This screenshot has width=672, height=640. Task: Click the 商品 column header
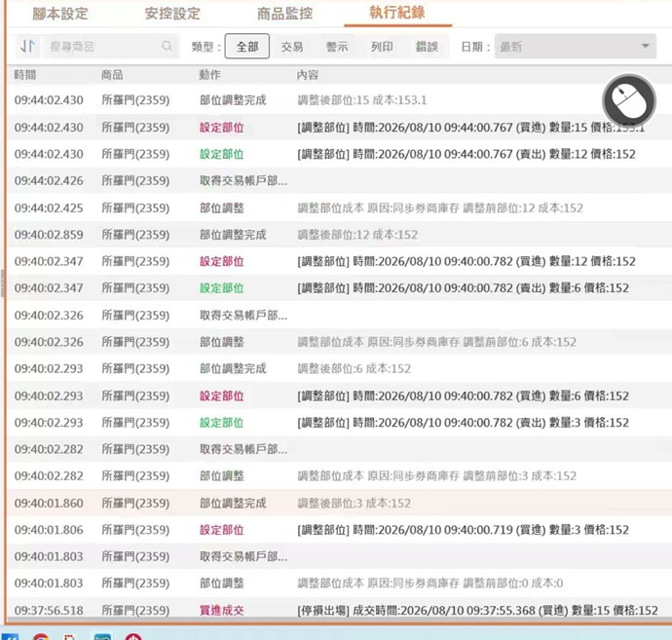tap(112, 75)
